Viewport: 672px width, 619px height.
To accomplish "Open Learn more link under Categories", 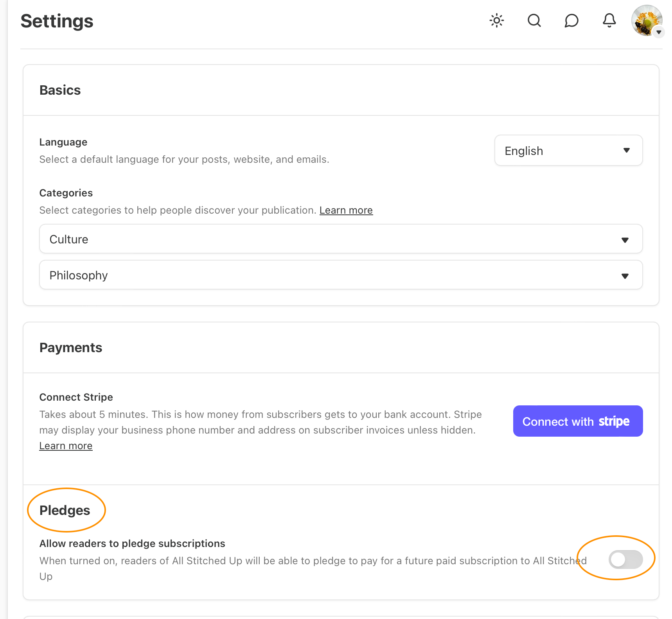I will [x=346, y=210].
